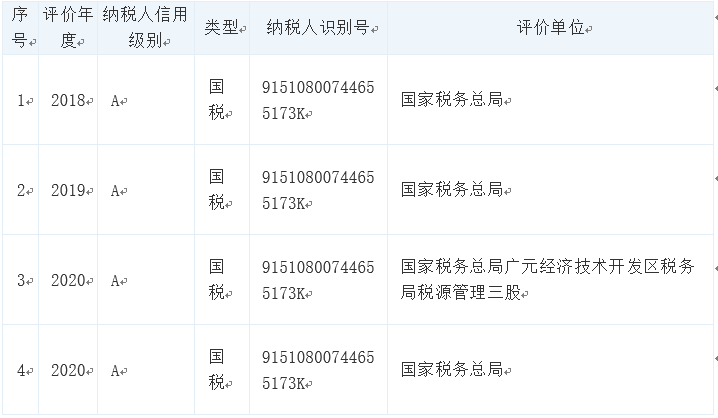The height and width of the screenshot is (418, 718).
Task: Click the 2020 year cell in row 4
Action: click(x=68, y=370)
